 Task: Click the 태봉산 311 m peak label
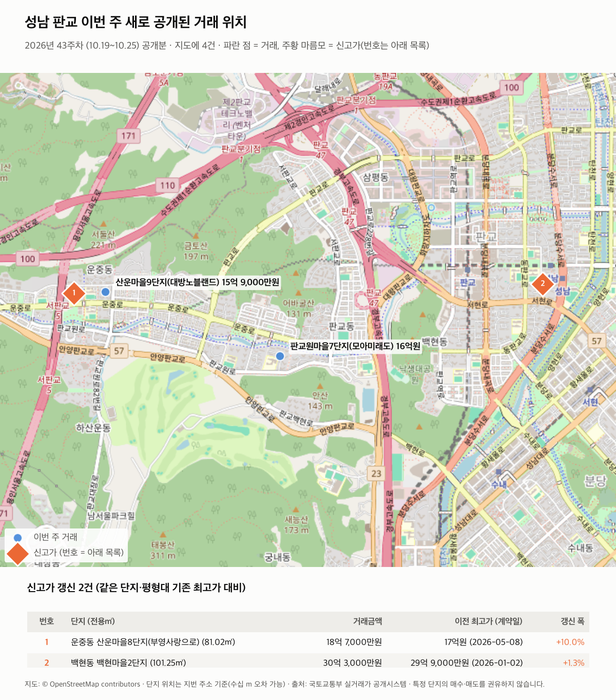pos(163,550)
